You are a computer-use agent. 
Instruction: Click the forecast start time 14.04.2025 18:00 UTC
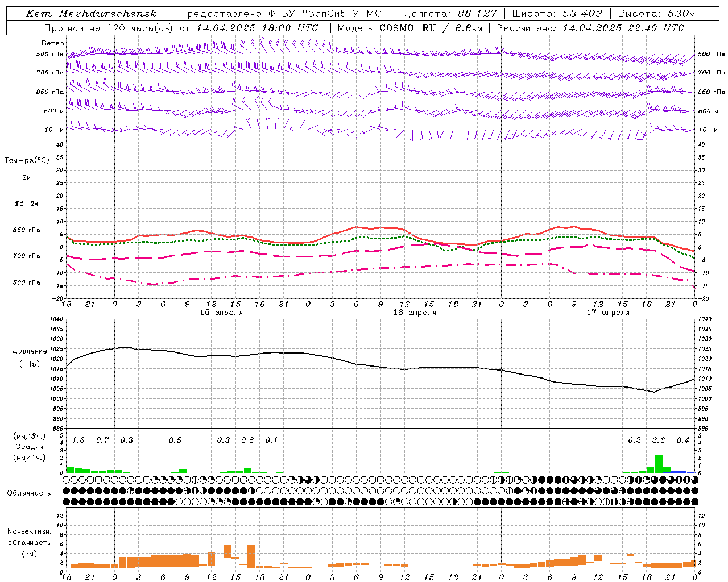pos(257,28)
